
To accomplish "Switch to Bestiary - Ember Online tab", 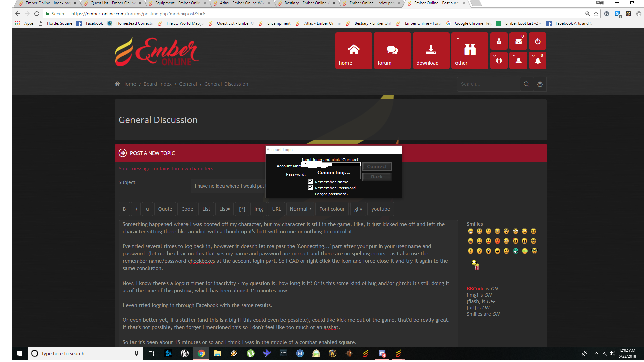I will pyautogui.click(x=305, y=3).
